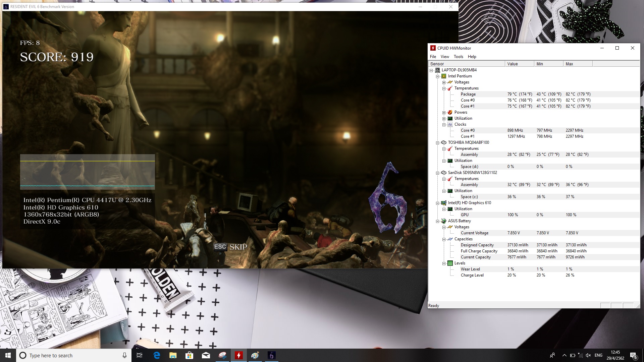
Task: Open the View menu in HWMonitor
Action: pos(445,57)
